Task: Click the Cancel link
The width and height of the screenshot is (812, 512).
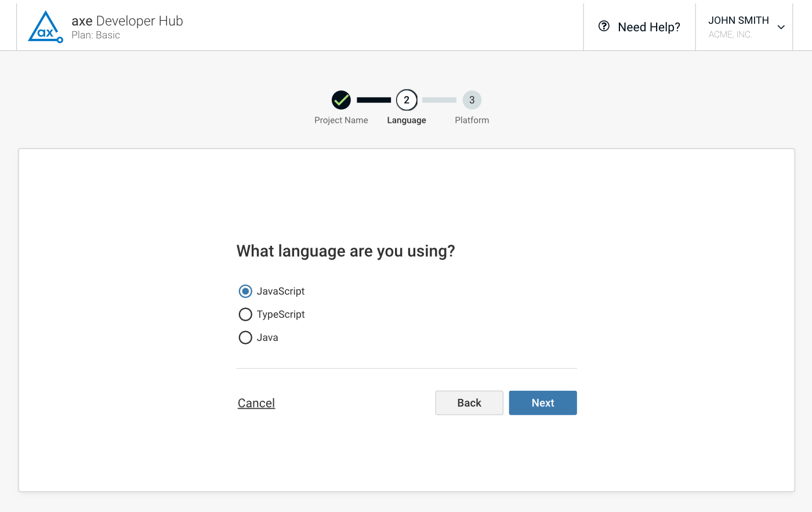Action: 256,402
